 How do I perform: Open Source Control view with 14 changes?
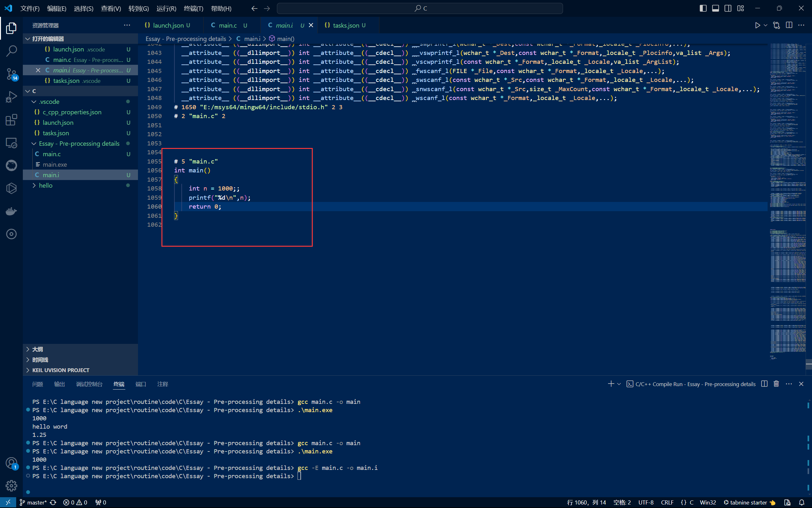tap(11, 74)
